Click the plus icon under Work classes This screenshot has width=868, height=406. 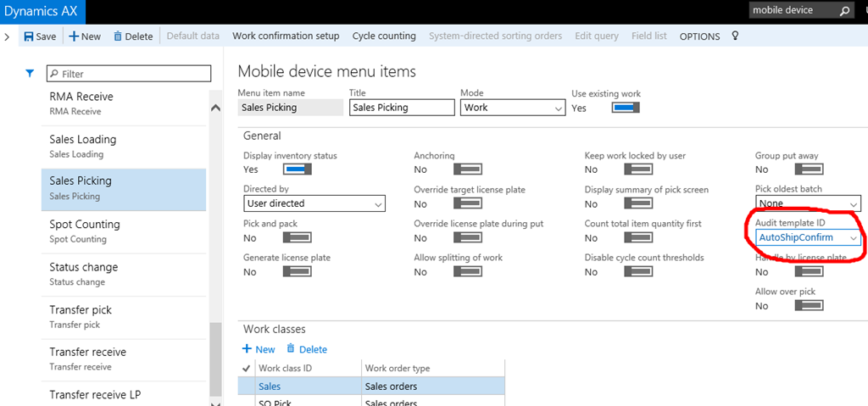click(248, 349)
